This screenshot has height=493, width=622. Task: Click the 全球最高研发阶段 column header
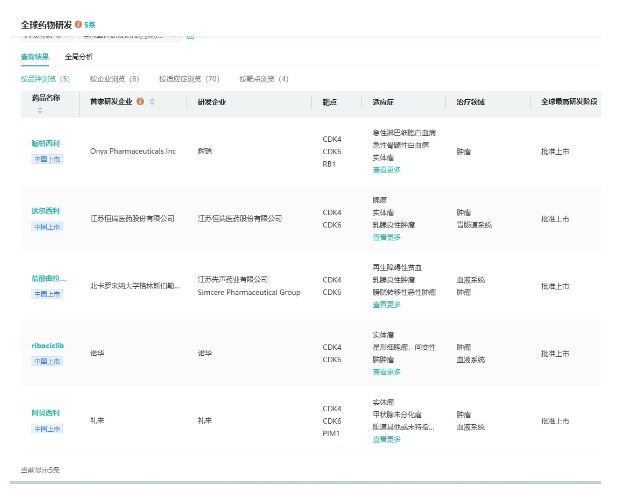click(x=570, y=101)
